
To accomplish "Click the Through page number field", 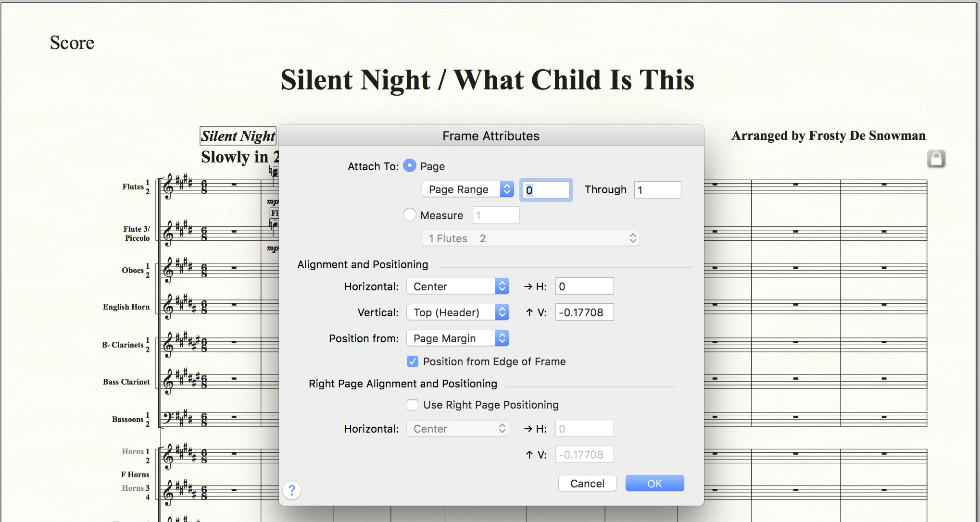I will (x=657, y=190).
